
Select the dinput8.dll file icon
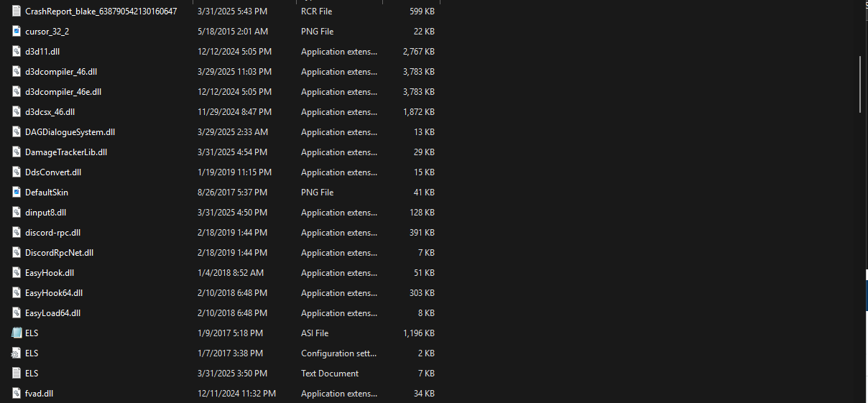[17, 213]
